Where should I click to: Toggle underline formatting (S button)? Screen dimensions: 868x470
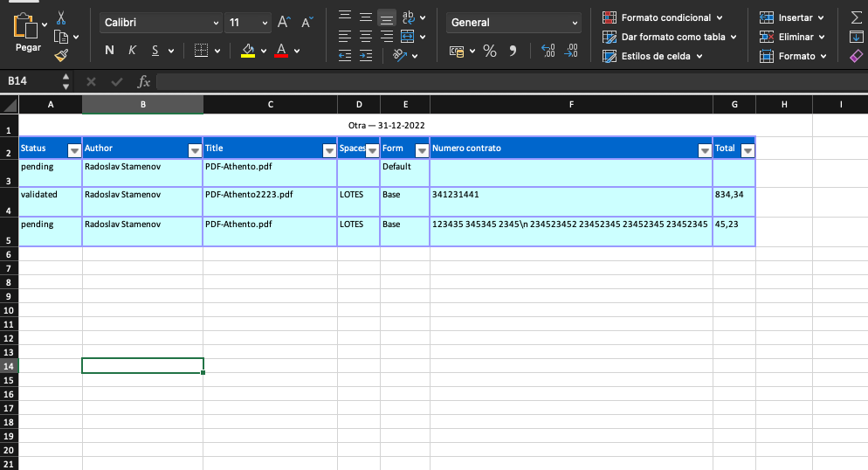[x=155, y=51]
